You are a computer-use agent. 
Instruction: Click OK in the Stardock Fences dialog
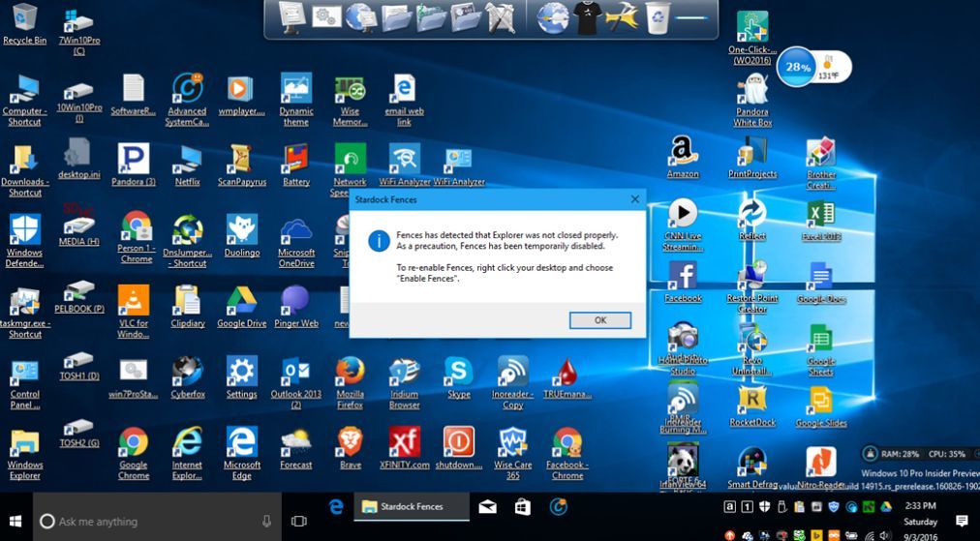point(599,320)
